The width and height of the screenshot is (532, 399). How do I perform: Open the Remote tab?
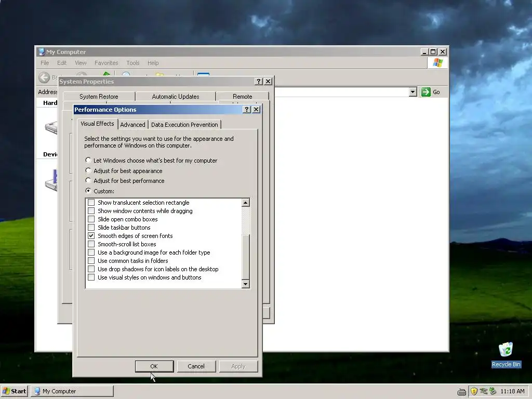242,96
